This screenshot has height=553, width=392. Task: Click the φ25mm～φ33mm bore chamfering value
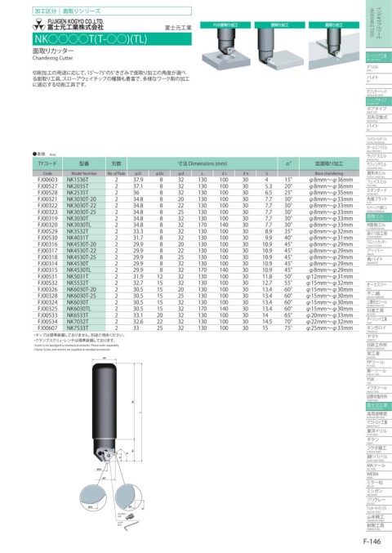pos(330,328)
